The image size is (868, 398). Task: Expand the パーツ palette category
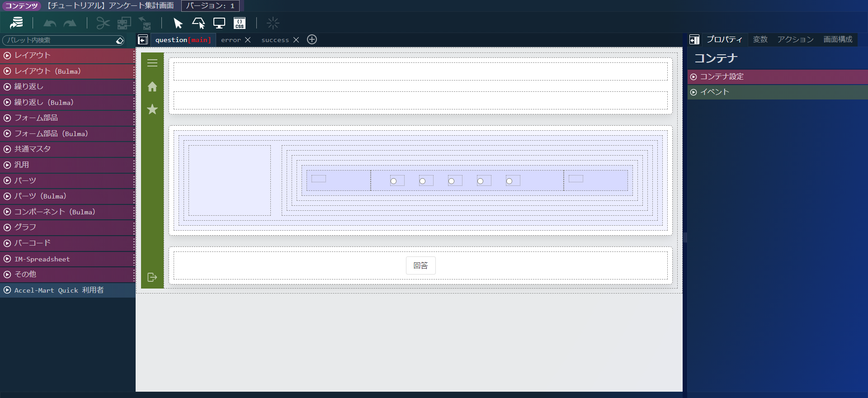tap(67, 180)
